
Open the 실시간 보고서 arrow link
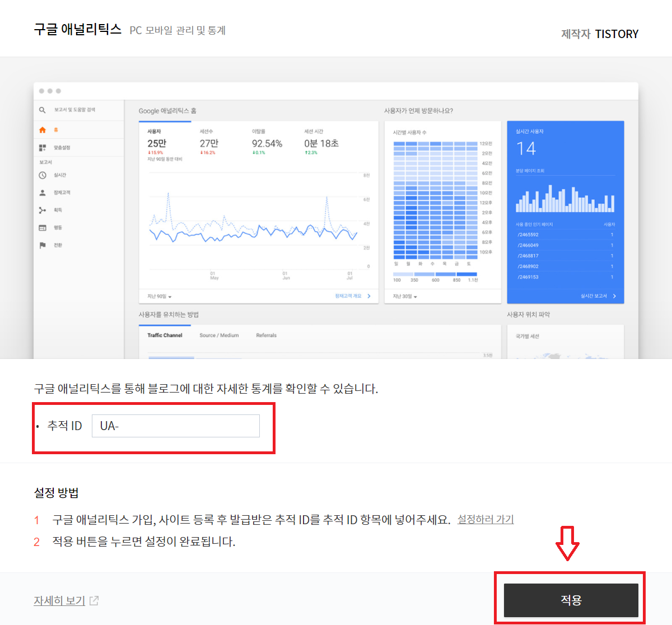598,296
